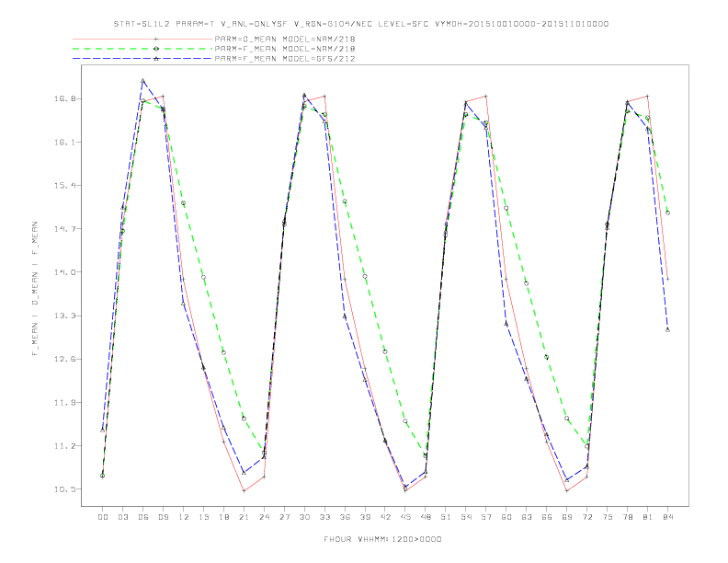Click y-axis tick label 11.2
The width and height of the screenshot is (728, 563).
pos(64,446)
